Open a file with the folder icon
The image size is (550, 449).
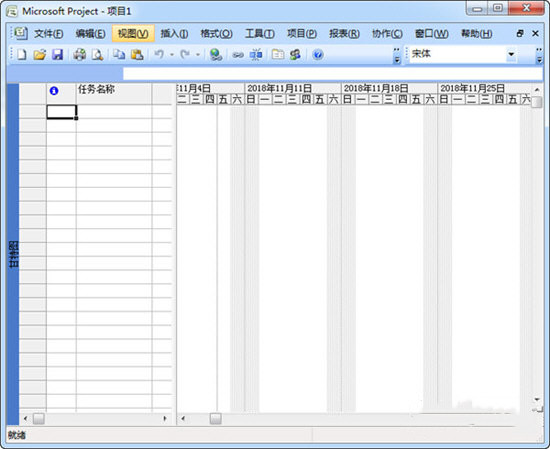(x=40, y=54)
